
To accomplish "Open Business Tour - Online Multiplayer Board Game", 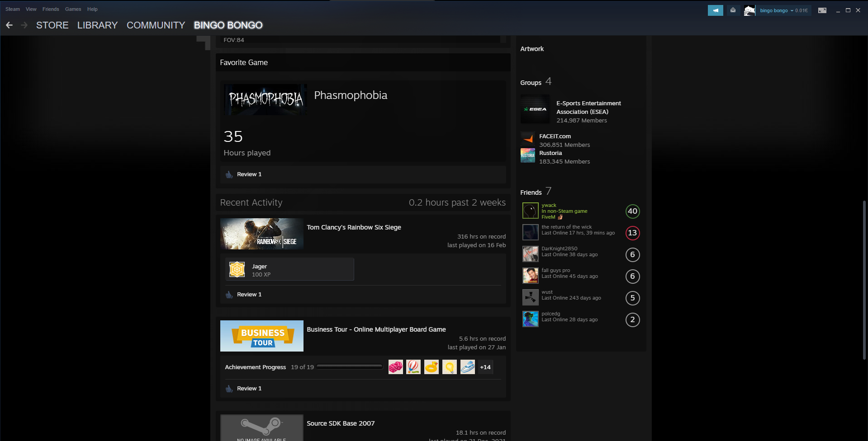I will [x=376, y=329].
